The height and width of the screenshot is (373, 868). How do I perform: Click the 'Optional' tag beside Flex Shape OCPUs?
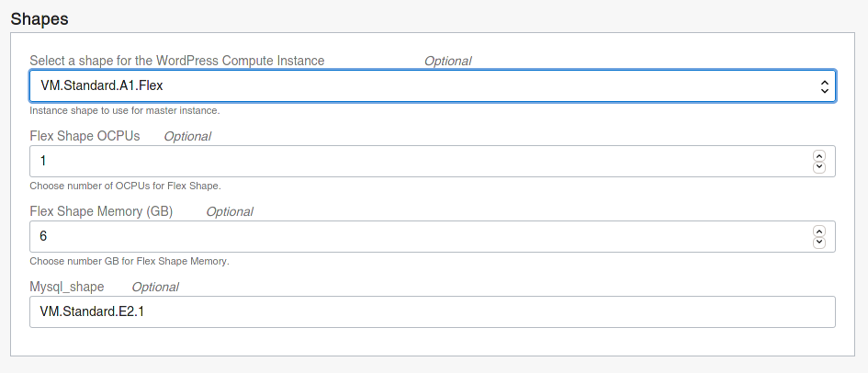187,136
